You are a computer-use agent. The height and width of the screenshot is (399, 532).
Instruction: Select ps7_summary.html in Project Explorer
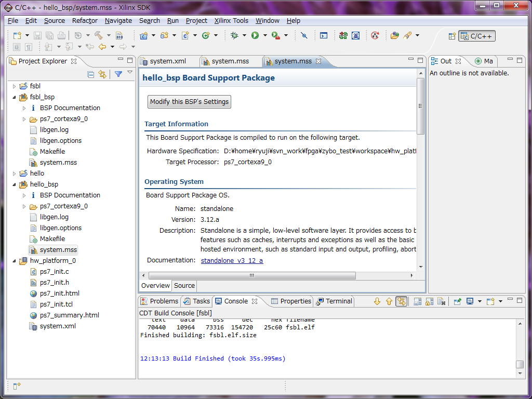[70, 315]
